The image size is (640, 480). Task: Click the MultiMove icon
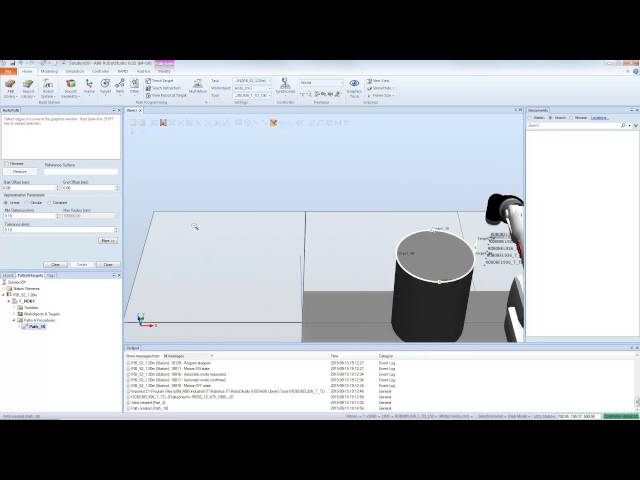(198, 86)
